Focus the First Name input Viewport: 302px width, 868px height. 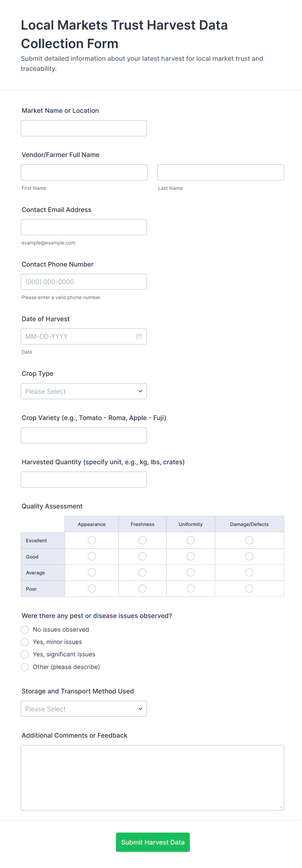[84, 172]
